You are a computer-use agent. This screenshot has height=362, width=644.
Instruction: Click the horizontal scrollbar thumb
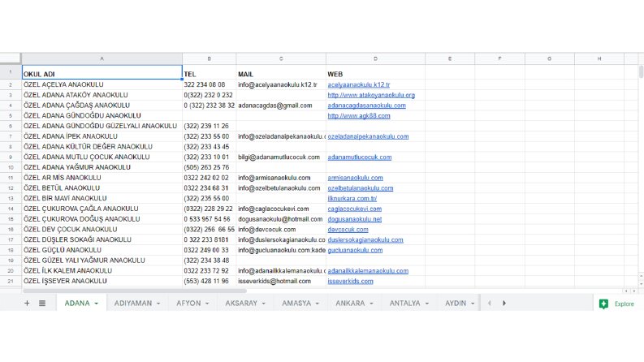pyautogui.click(x=135, y=291)
